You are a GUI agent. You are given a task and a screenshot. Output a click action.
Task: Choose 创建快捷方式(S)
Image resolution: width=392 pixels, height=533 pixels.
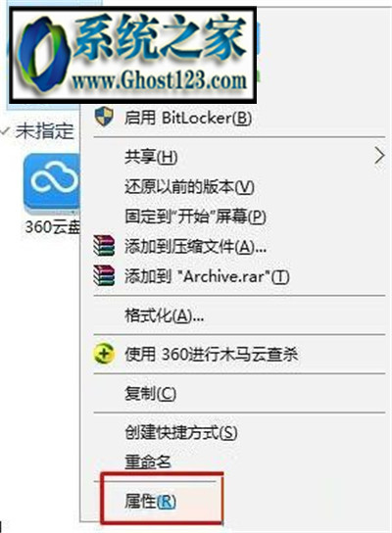[181, 432]
